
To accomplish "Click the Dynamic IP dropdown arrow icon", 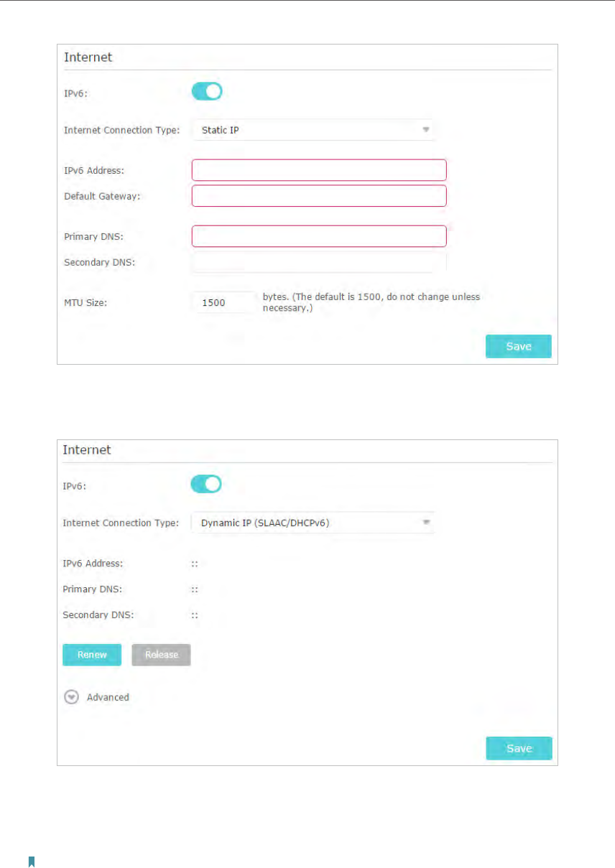I will [425, 523].
